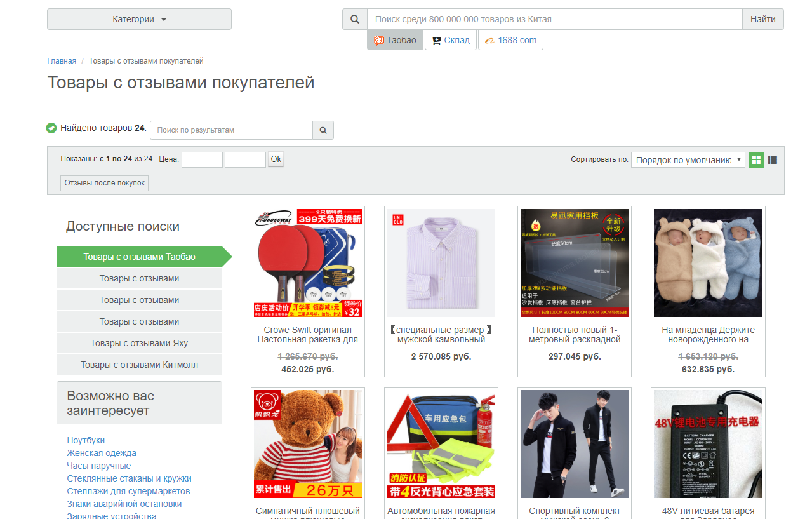This screenshot has height=519, width=812.
Task: Open Стеллажи для супермаркетов link
Action: tap(128, 491)
